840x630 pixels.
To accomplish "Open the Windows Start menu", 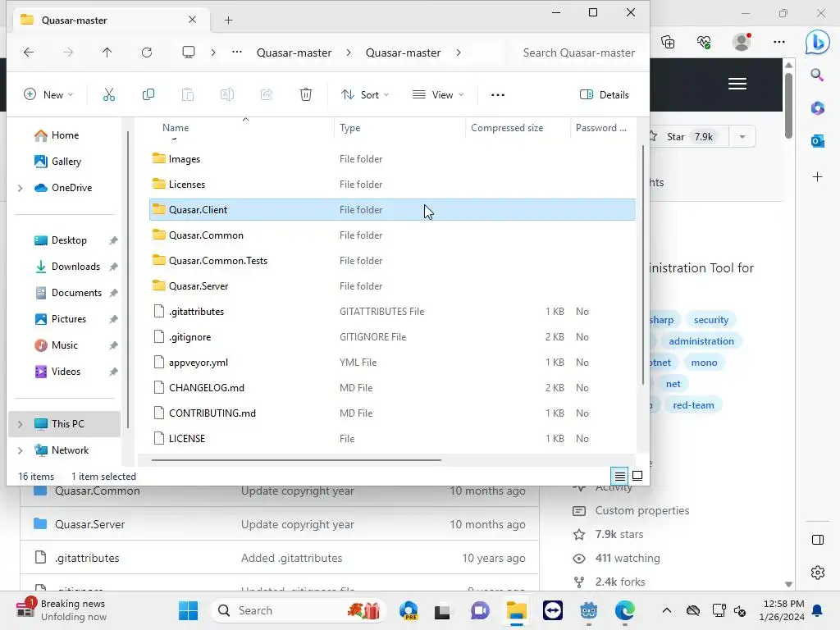I will (188, 610).
